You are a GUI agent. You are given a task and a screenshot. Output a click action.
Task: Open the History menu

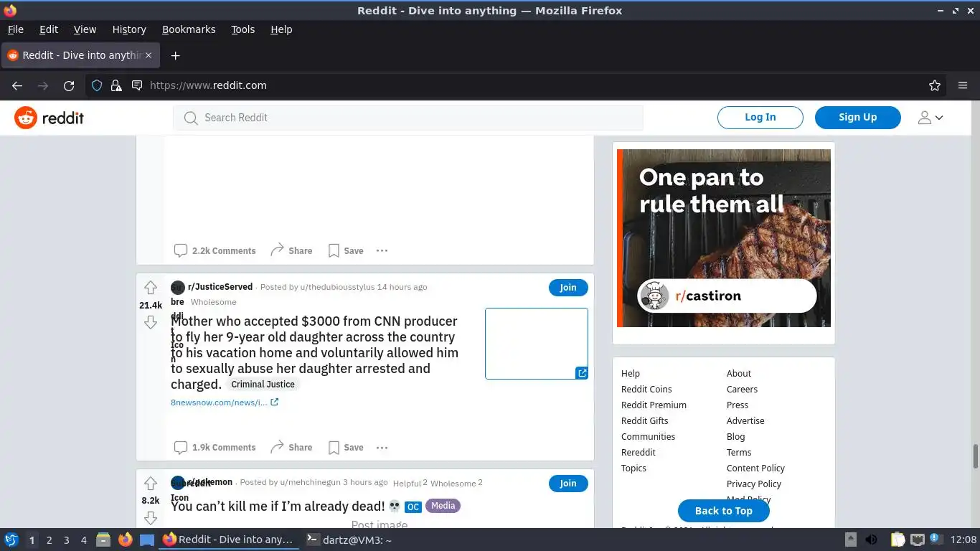click(129, 29)
